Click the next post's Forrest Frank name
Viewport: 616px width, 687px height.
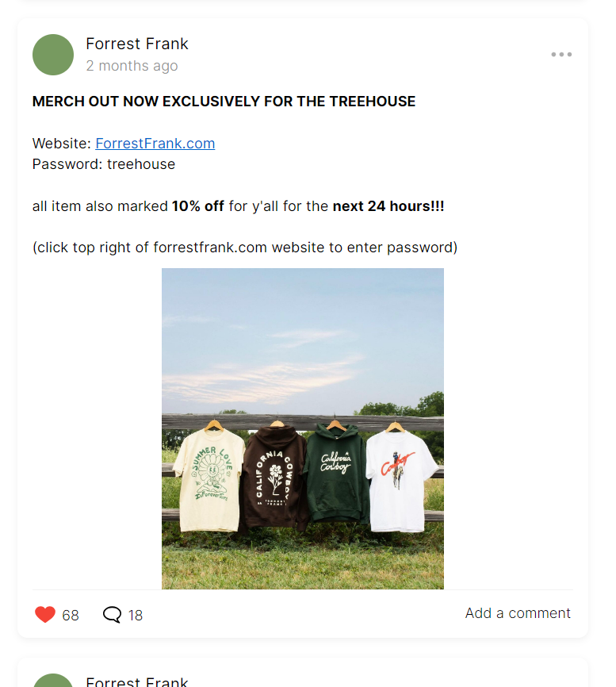point(137,681)
